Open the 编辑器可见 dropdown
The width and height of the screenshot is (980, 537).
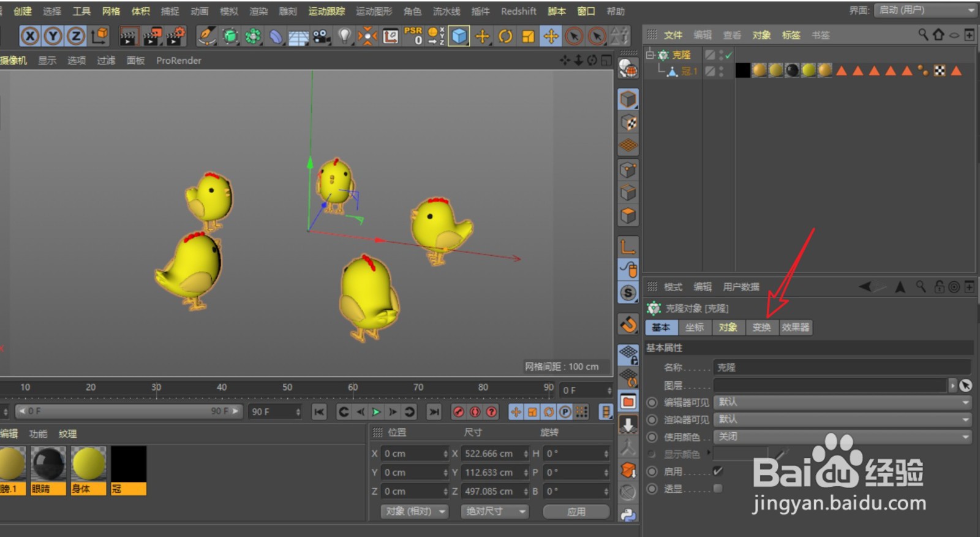pyautogui.click(x=842, y=403)
